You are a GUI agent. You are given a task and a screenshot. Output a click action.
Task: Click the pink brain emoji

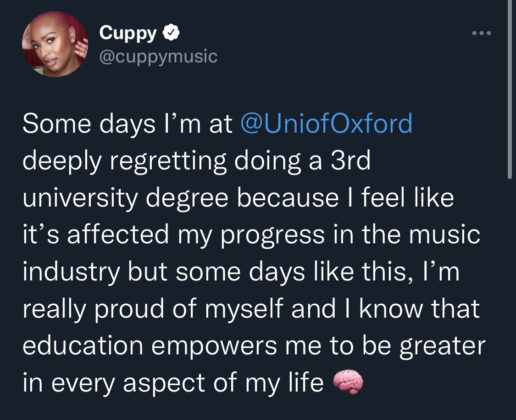pyautogui.click(x=348, y=382)
